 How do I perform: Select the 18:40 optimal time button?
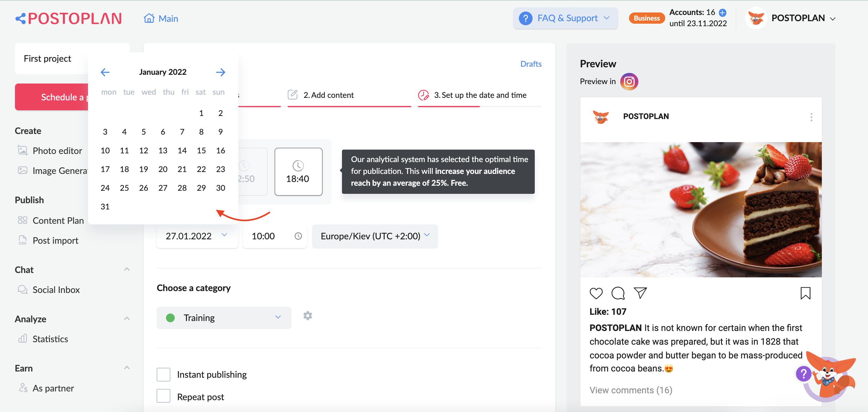point(298,171)
